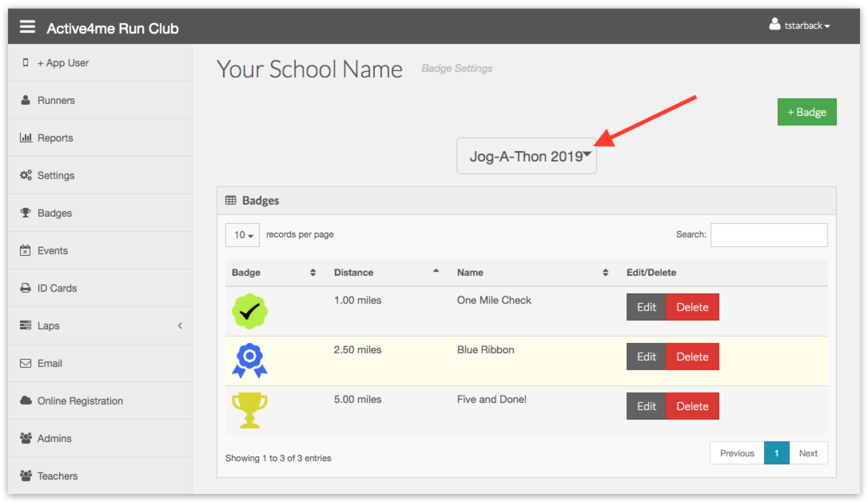
Task: Open Runners in the sidebar
Action: pos(56,100)
